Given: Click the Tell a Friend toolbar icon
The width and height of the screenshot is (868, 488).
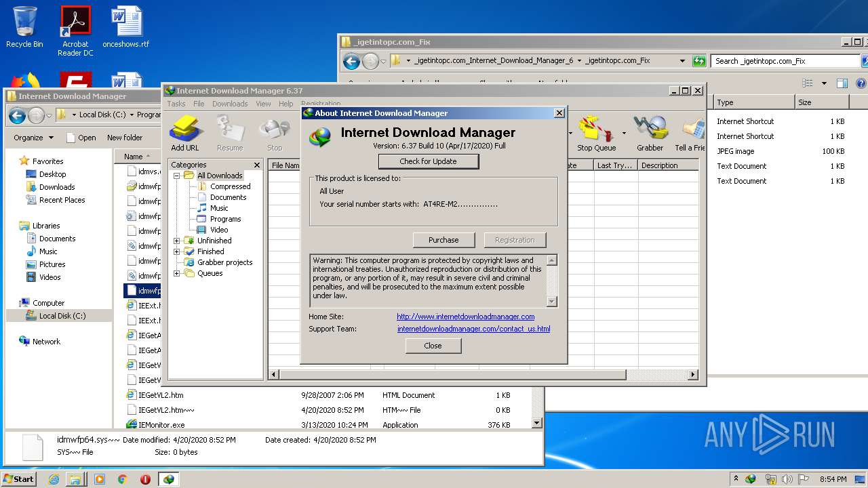Looking at the screenshot, I should coord(690,133).
